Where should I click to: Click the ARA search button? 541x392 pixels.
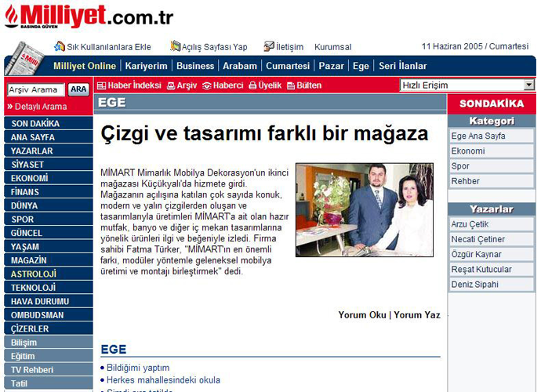point(78,89)
